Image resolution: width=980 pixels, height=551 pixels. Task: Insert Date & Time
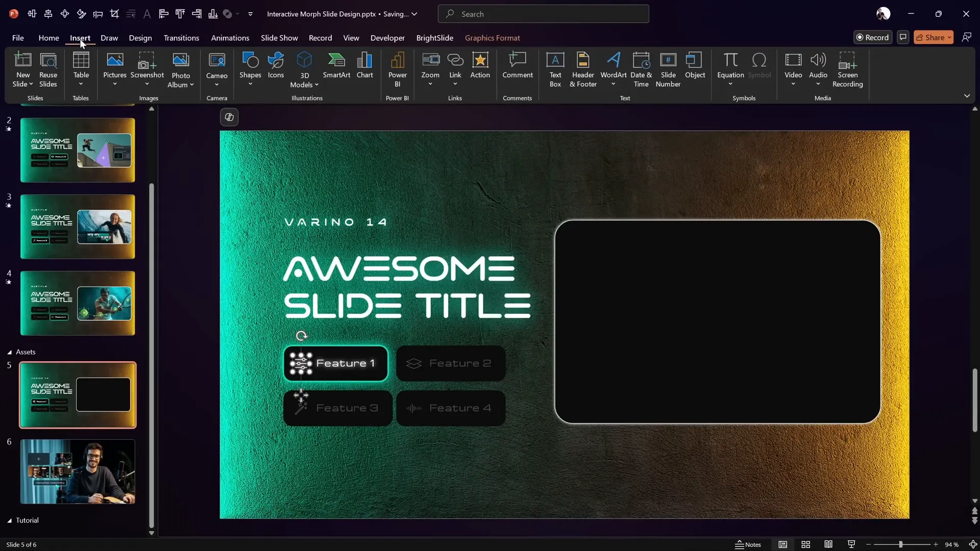(x=641, y=70)
